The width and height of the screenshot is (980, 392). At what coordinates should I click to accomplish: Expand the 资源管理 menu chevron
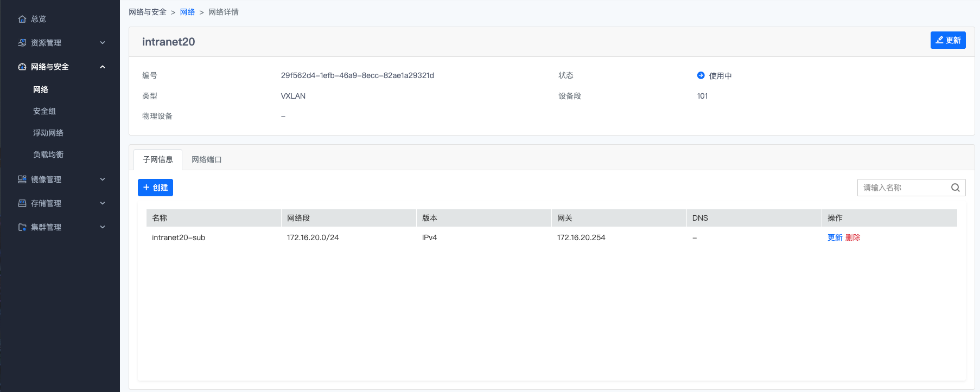[x=103, y=43]
